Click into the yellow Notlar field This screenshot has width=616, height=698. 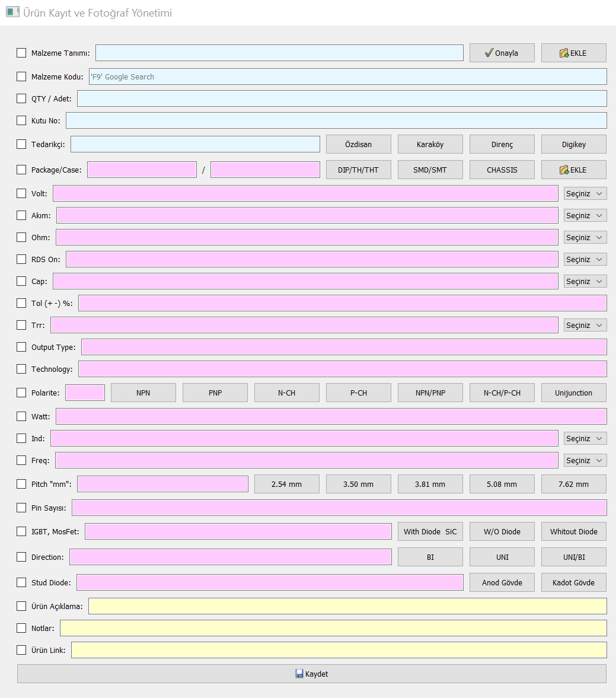click(x=333, y=628)
